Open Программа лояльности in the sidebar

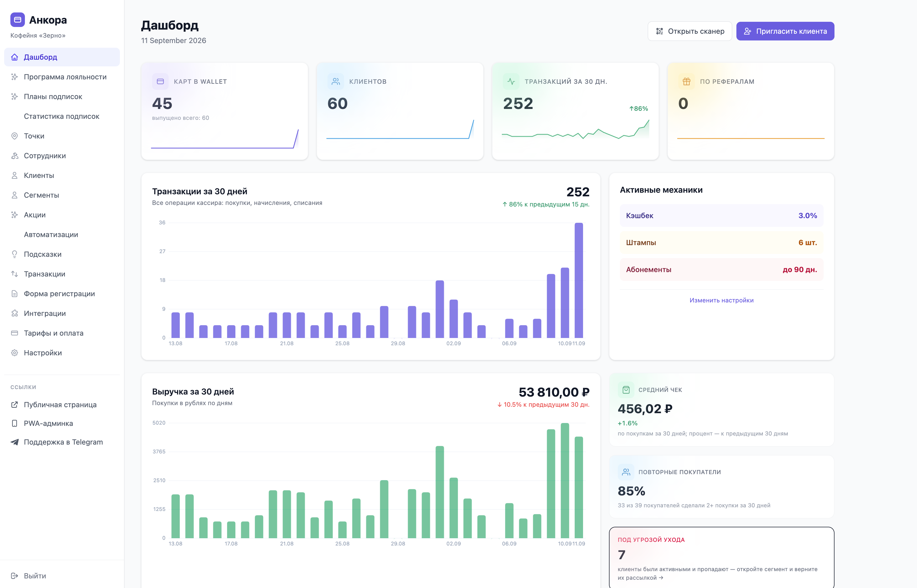click(62, 77)
